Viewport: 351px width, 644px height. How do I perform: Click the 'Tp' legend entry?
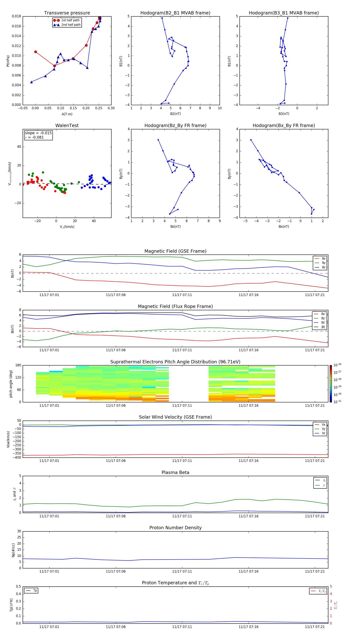click(31, 591)
